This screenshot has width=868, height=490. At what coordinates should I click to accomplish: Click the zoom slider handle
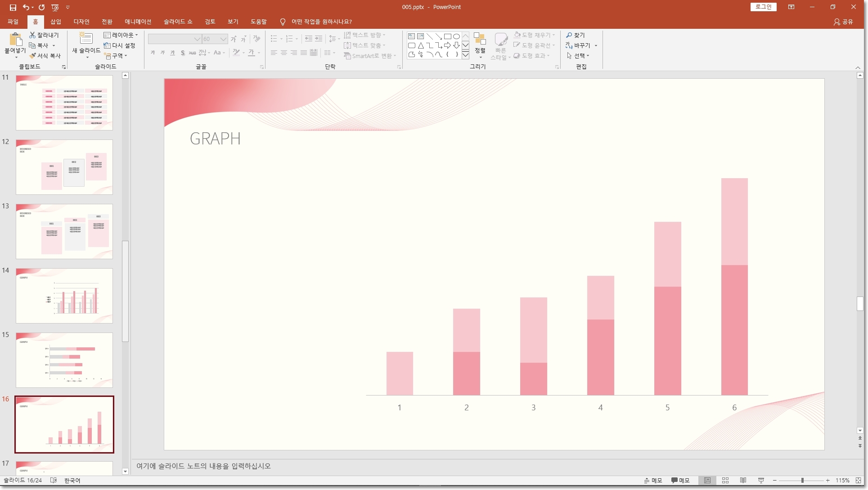(802, 481)
